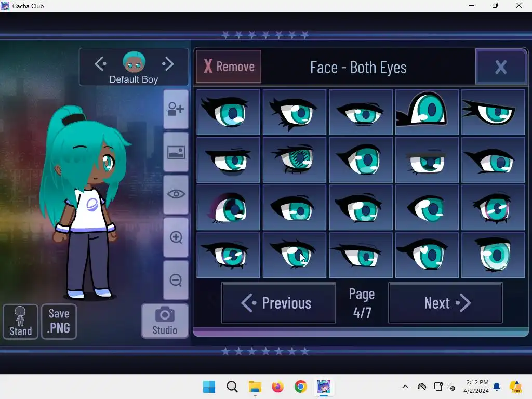Zoom in with the magnifier plus icon
This screenshot has width=532, height=399.
(x=176, y=237)
